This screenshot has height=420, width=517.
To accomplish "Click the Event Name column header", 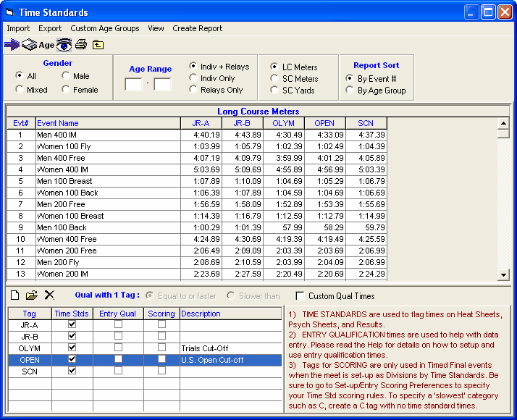I will point(108,123).
